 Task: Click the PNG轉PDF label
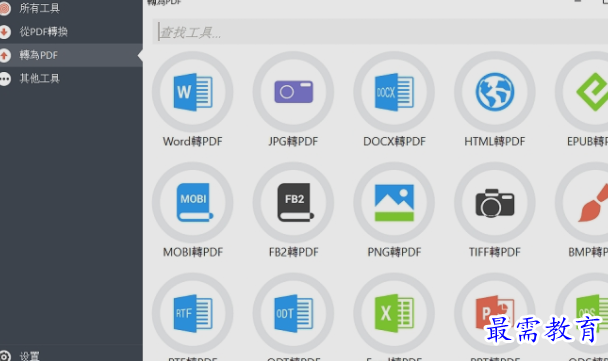pos(394,252)
